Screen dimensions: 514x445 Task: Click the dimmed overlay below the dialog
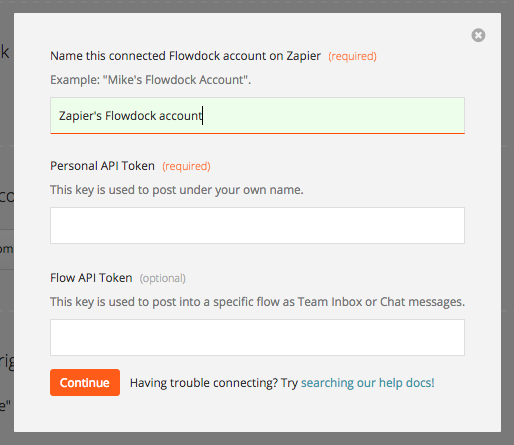[257, 439]
